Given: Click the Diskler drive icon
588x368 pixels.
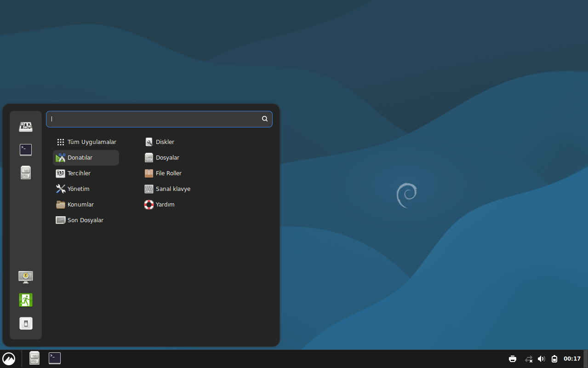Looking at the screenshot, I should coord(149,142).
